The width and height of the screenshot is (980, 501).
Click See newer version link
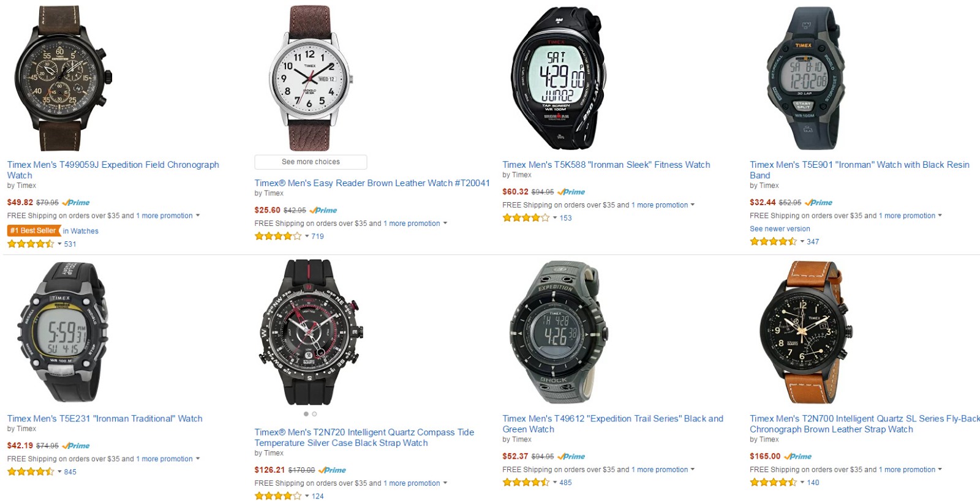tap(780, 229)
